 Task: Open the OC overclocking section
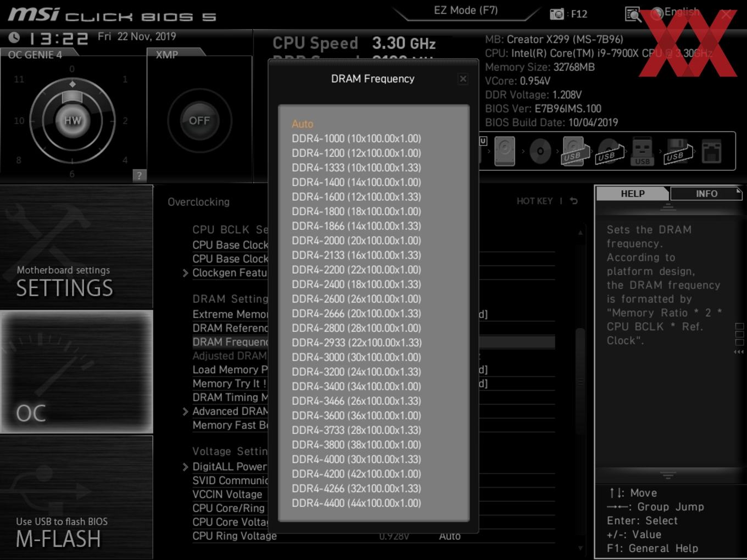point(76,372)
